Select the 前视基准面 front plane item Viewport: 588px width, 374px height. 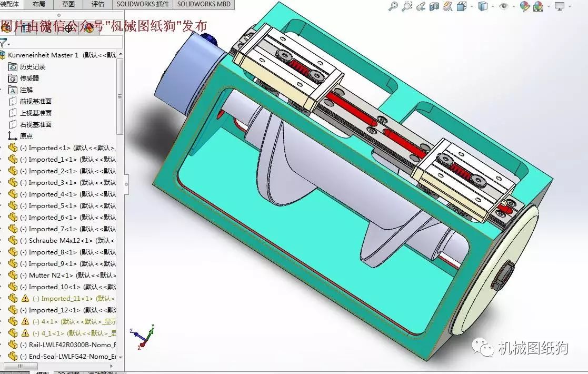[x=35, y=101]
